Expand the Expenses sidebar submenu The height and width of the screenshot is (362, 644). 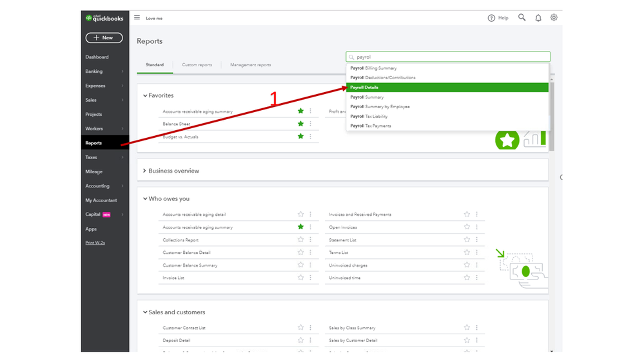[x=122, y=86]
